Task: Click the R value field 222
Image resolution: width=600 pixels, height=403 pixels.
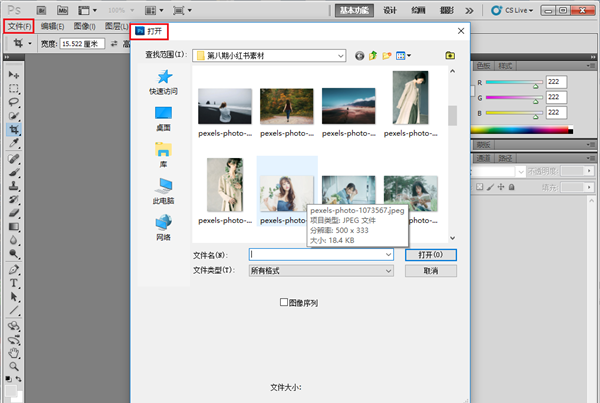Action: click(556, 82)
